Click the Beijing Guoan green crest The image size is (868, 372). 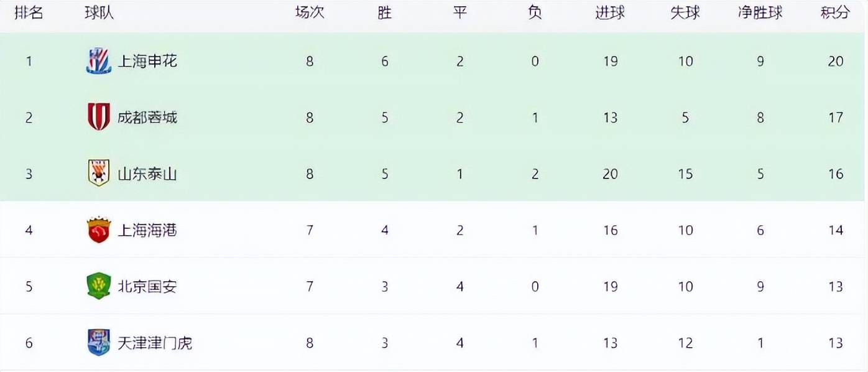[98, 286]
